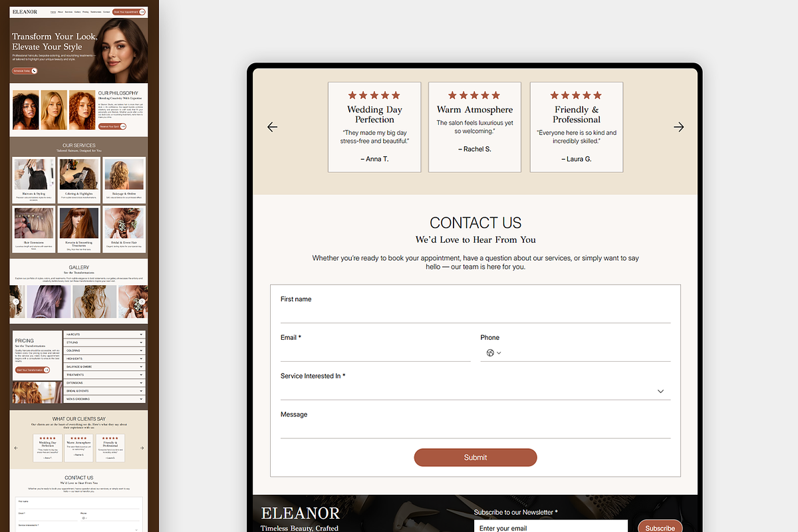Click the blonde woman philosophy photo
This screenshot has width=798, height=532.
tap(54, 110)
